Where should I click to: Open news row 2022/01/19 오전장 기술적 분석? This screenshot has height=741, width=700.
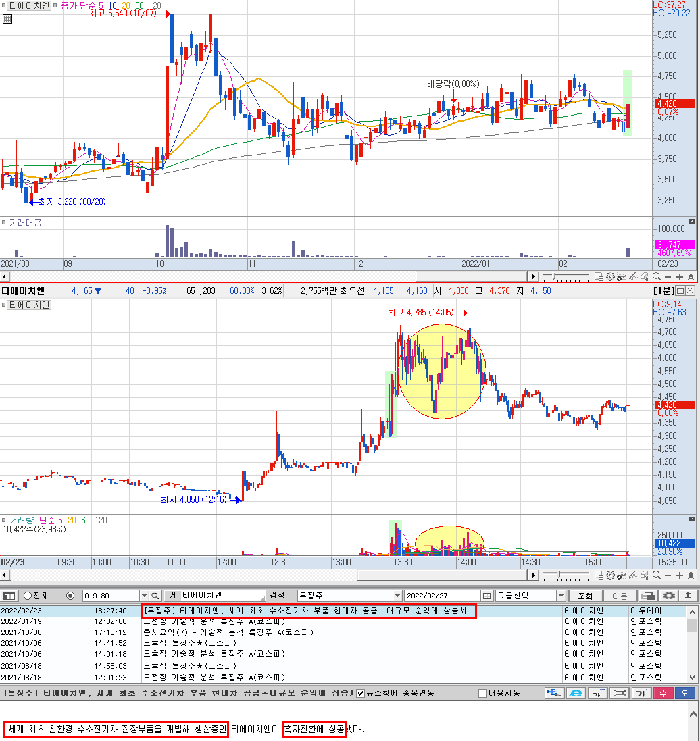pos(343,621)
